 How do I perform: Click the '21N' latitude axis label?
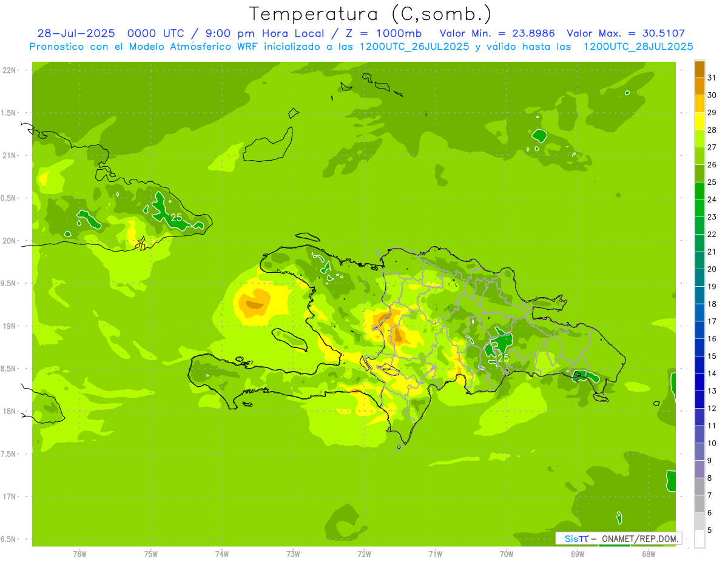point(10,155)
